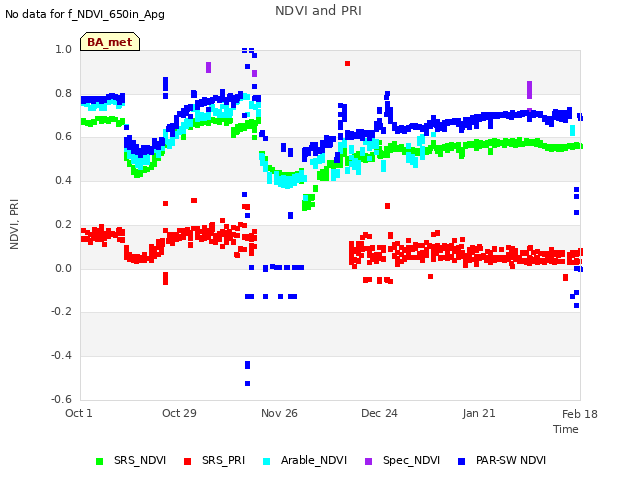Click the 'NDVI, PRI' y-axis title
This screenshot has width=640, height=480.
(x=14, y=224)
